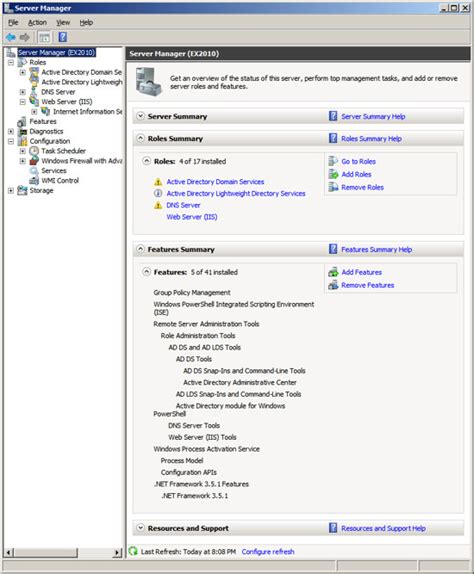Click the Help toolbar icon

coord(63,37)
